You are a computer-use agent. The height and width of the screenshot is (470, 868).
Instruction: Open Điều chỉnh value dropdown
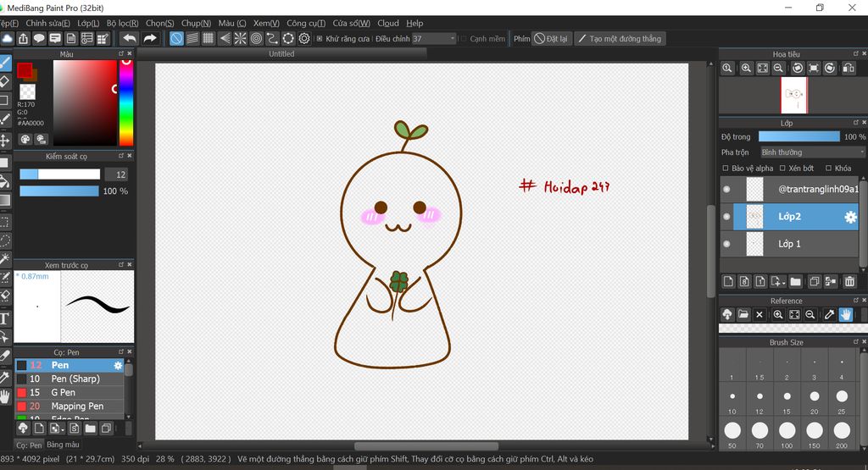[x=434, y=39]
